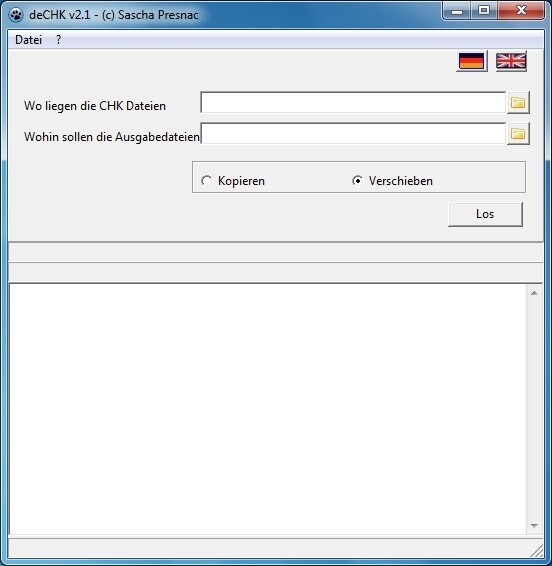Open the Datei menu
This screenshot has height=566, width=552.
(x=29, y=40)
